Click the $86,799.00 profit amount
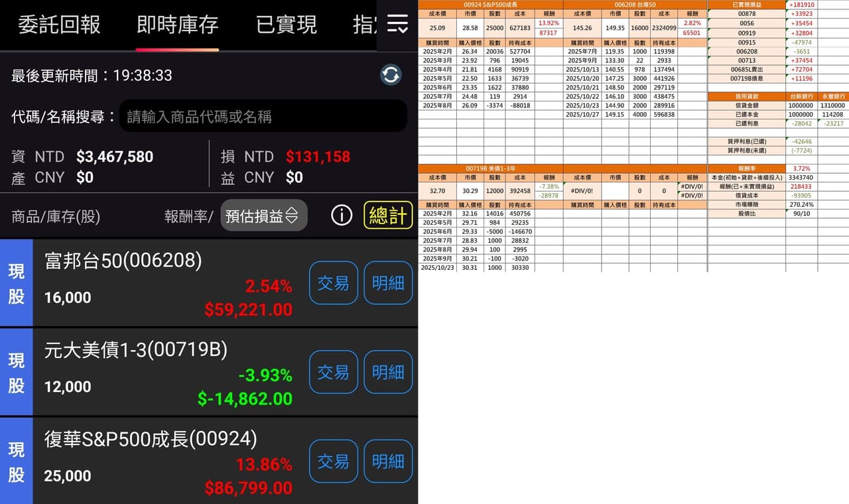 [x=248, y=487]
